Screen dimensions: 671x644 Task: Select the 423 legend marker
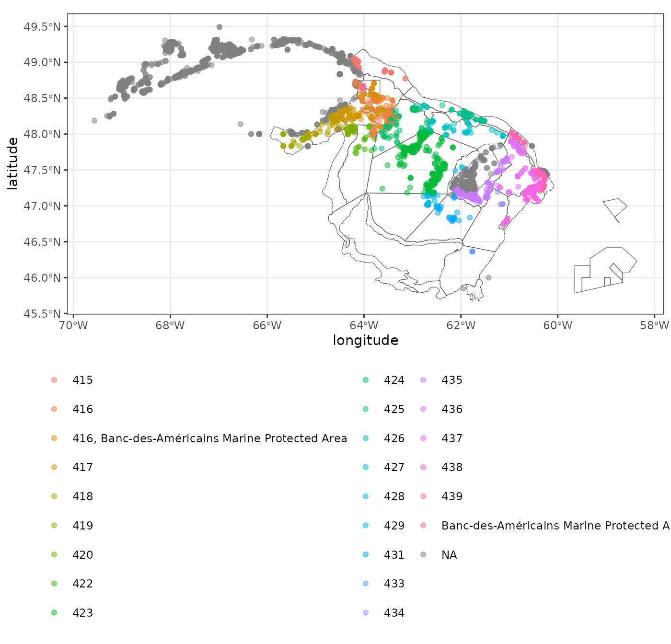(54, 613)
